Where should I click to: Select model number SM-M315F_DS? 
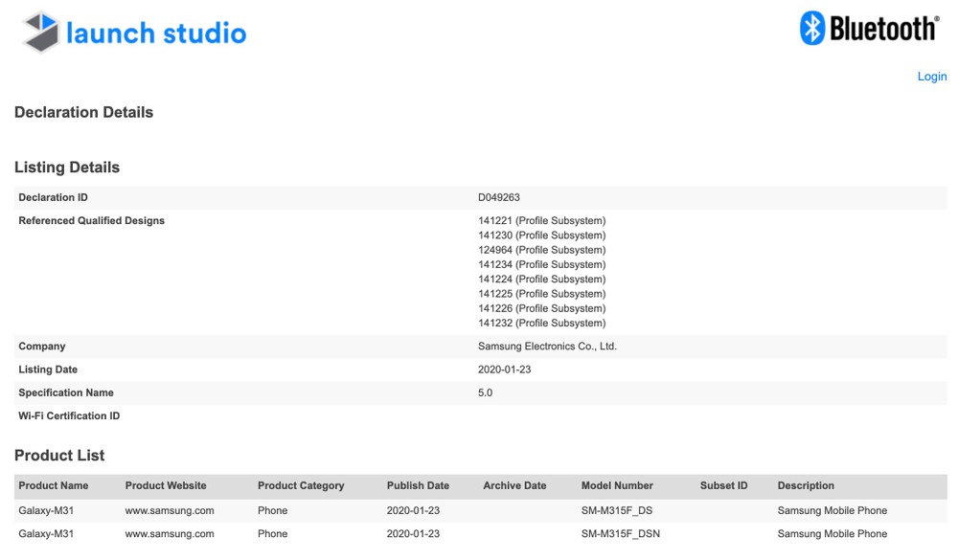tap(616, 510)
